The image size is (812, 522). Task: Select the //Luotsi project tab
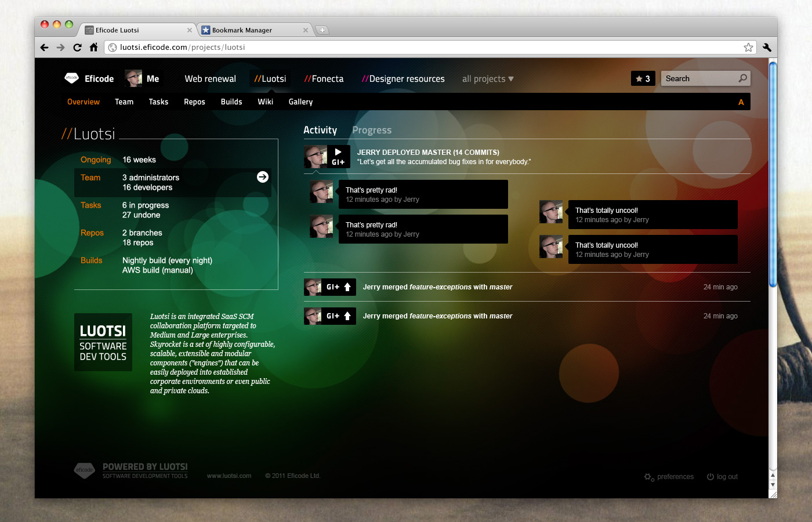[270, 79]
